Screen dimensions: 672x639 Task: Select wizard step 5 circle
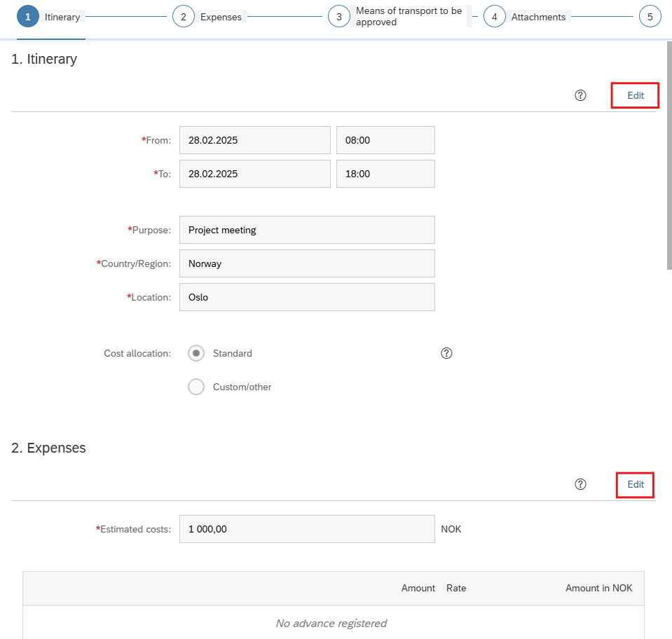(650, 17)
